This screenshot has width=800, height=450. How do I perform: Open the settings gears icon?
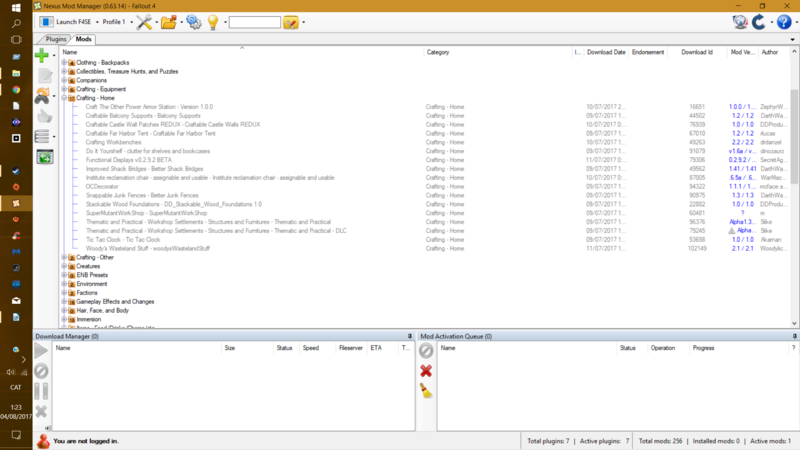[194, 22]
